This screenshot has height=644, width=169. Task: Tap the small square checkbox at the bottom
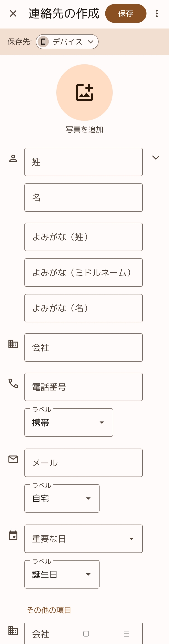click(x=86, y=633)
